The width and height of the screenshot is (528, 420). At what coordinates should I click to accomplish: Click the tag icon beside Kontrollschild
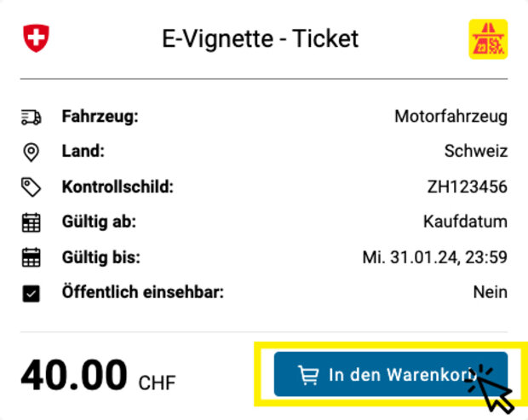coord(31,187)
